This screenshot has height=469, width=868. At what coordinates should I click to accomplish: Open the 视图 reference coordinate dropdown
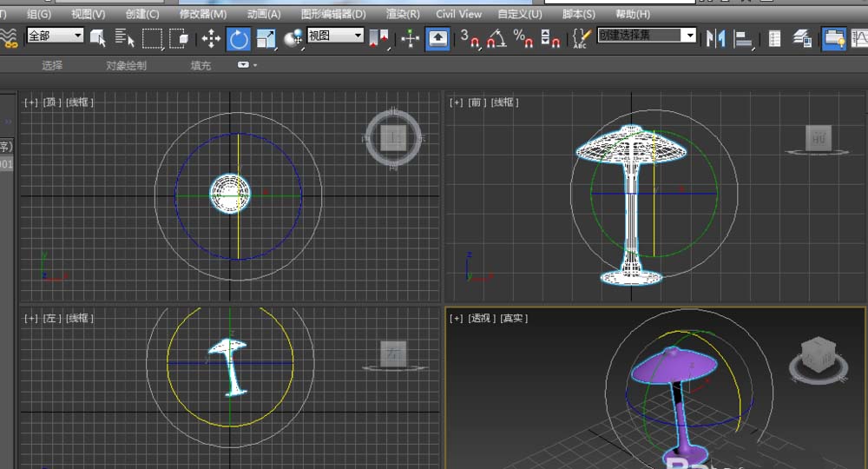[x=335, y=36]
